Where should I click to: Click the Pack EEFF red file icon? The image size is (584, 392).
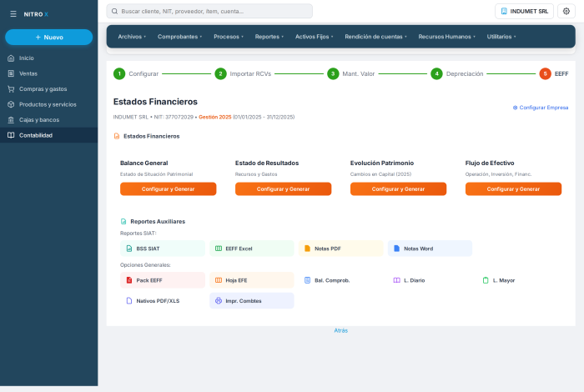[x=129, y=280]
